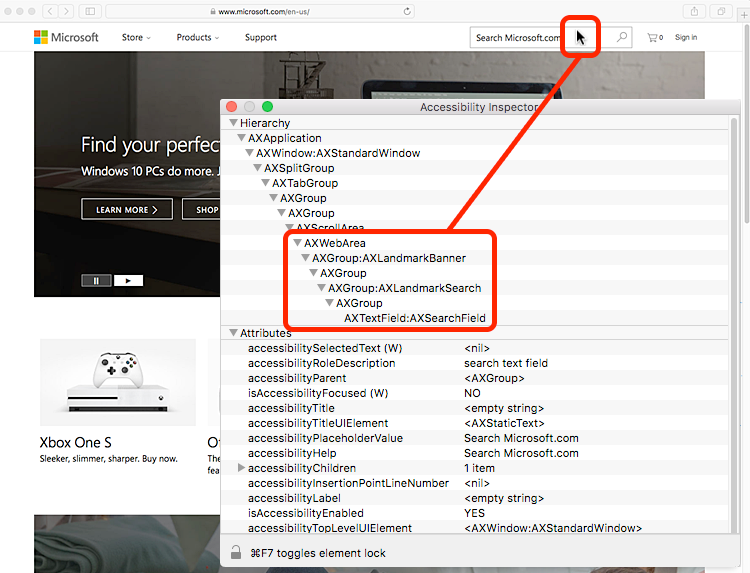The image size is (750, 573).
Task: Click the magnifier search icon
Action: tap(622, 38)
